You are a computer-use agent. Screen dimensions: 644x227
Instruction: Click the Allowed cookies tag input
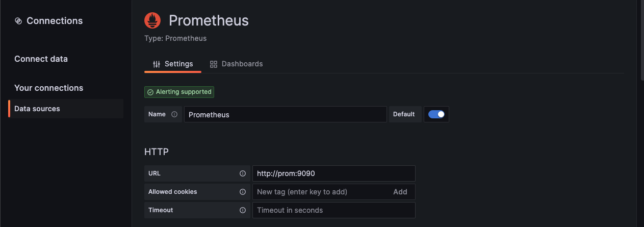pos(321,192)
